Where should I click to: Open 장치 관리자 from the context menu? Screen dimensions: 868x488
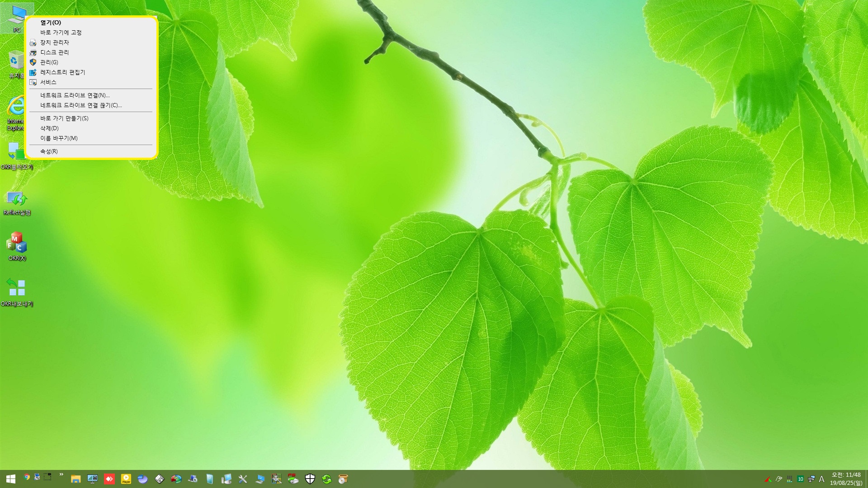(x=91, y=42)
